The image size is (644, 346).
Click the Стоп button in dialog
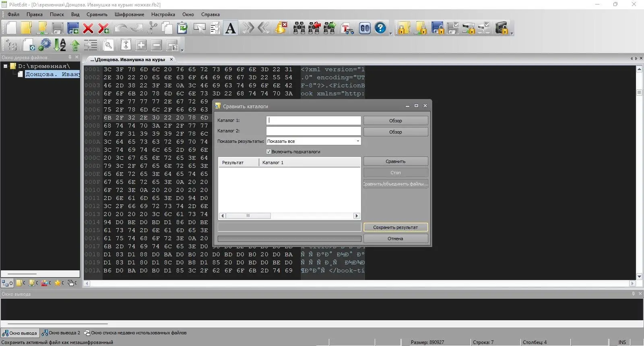396,173
